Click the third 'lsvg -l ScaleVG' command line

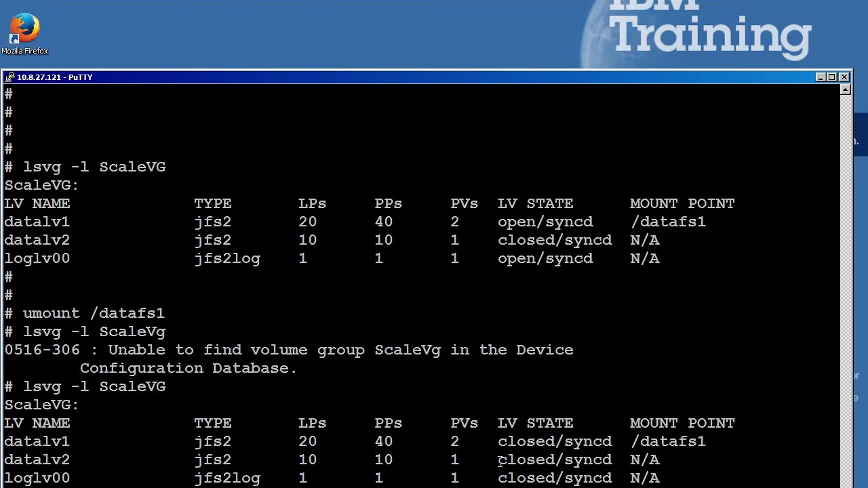(85, 386)
